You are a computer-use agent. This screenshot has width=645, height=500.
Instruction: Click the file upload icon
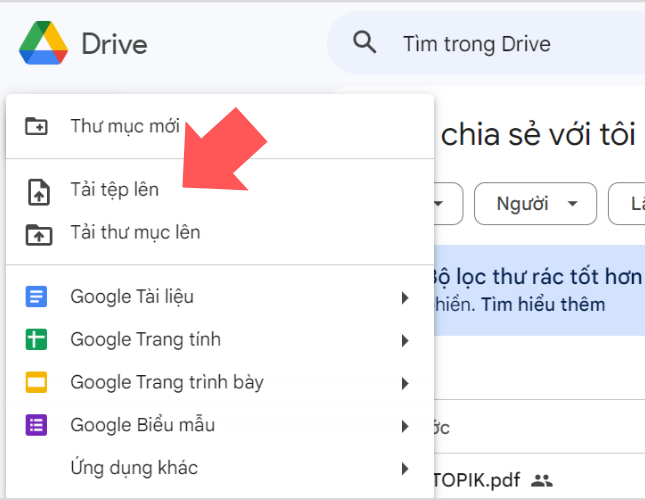[x=37, y=190]
